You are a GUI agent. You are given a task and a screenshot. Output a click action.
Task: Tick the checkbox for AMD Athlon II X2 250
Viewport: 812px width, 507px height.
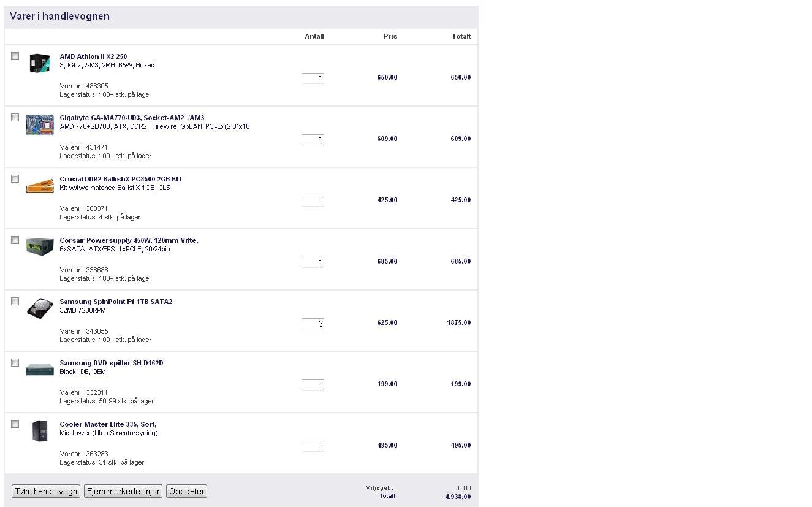pyautogui.click(x=15, y=56)
